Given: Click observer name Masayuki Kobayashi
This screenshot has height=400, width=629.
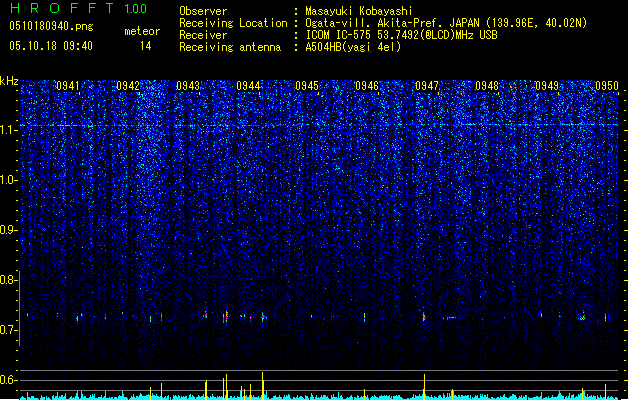Looking at the screenshot, I should tap(359, 11).
